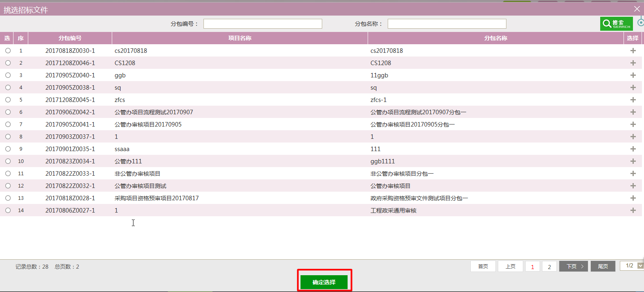This screenshot has height=292, width=644.
Task: Go to next page with 下页 button
Action: point(574,267)
